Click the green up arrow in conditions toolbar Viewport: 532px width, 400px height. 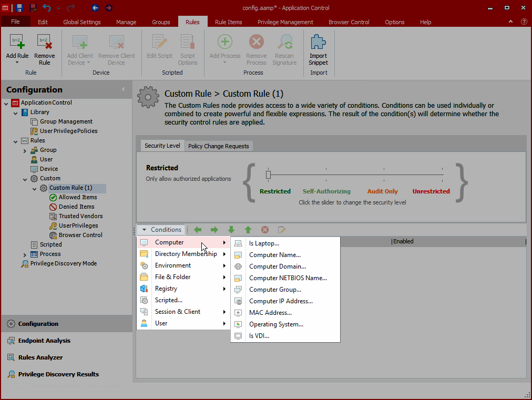[248, 230]
